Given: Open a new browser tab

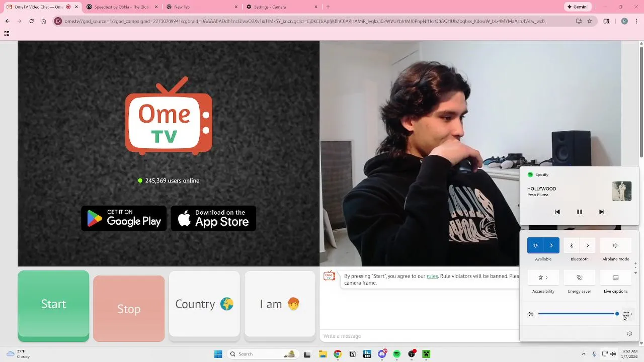Looking at the screenshot, I should (328, 7).
